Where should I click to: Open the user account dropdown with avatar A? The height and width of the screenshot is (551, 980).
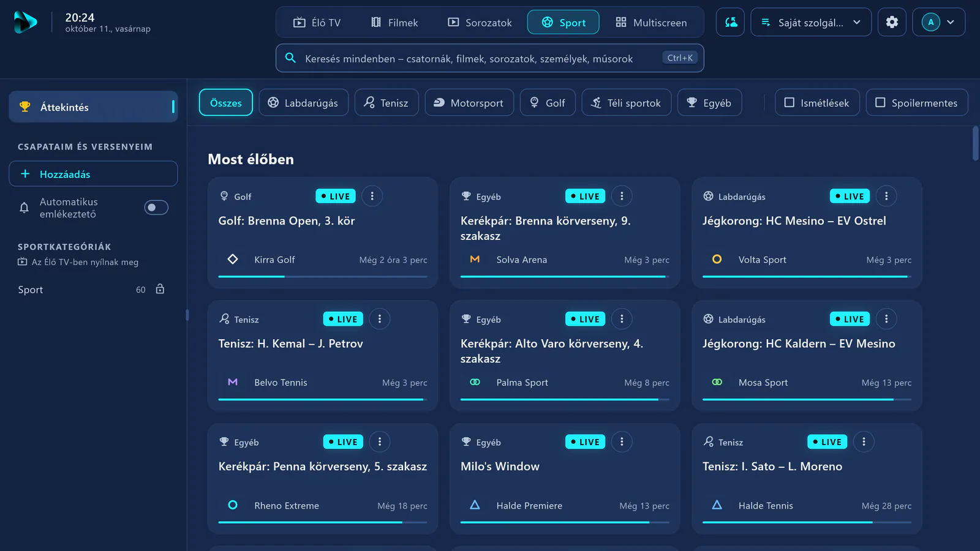[939, 22]
